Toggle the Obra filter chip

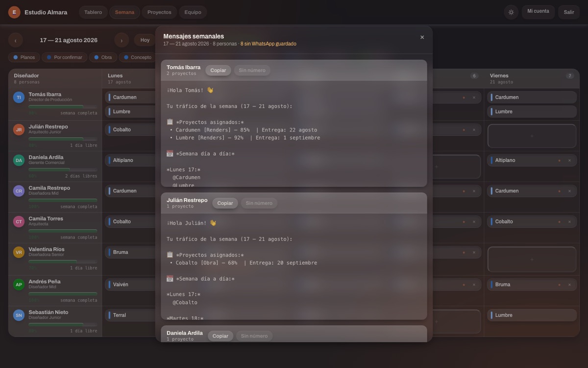coord(103,57)
